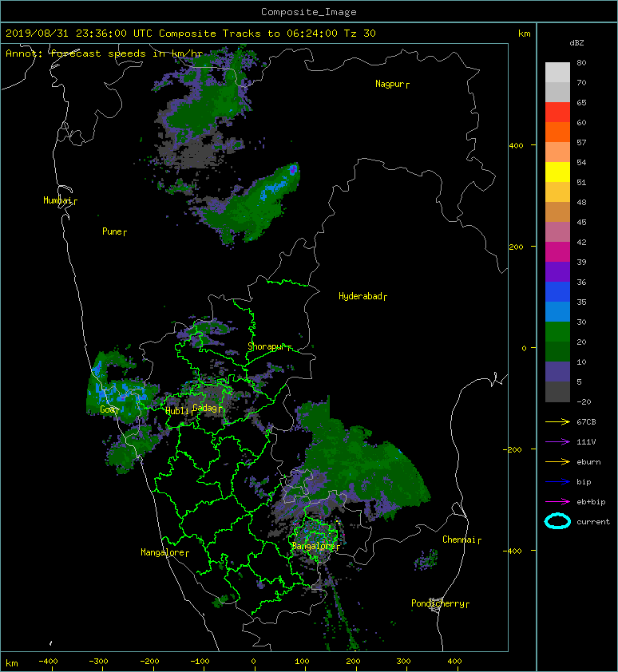
Task: Click the 'Pune' city label
Action: [112, 231]
